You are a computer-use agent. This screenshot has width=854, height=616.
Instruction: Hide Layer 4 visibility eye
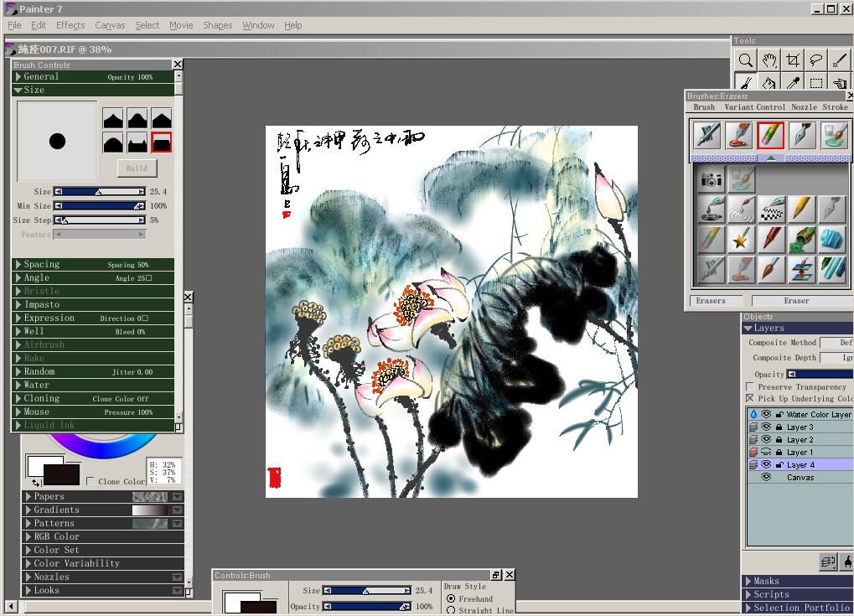coord(766,464)
